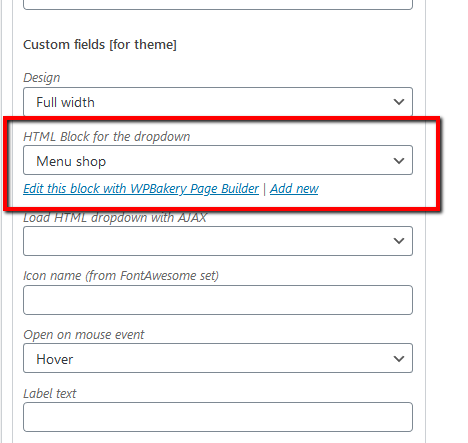Focus the Icon name FontAwesome input field
The image size is (468, 443).
click(x=218, y=300)
